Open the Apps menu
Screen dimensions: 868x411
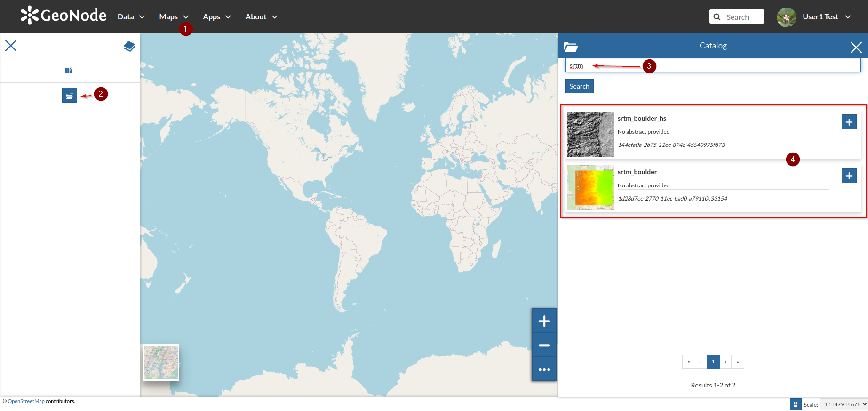[x=217, y=17]
